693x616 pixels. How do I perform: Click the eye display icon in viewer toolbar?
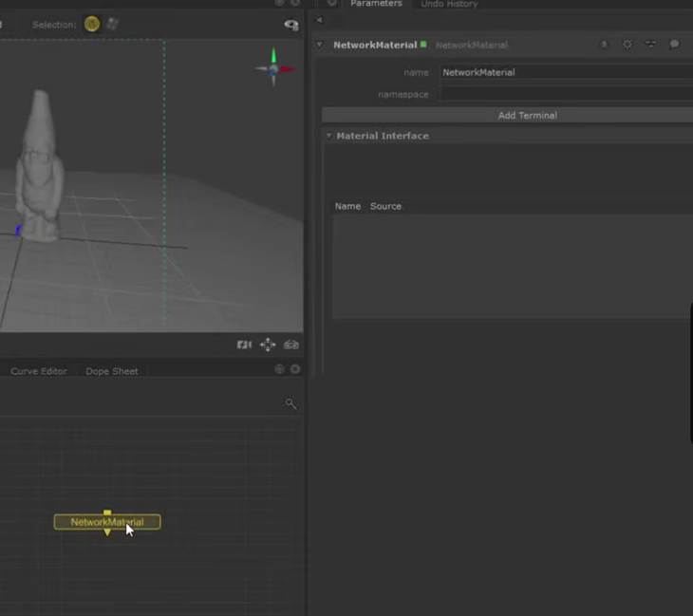coord(290,25)
